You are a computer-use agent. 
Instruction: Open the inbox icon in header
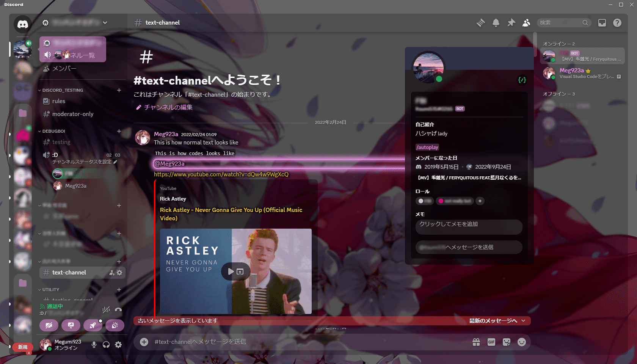602,23
